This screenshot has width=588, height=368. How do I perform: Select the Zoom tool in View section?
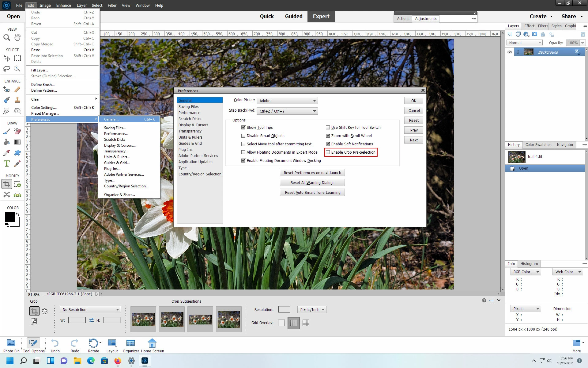pos(6,38)
